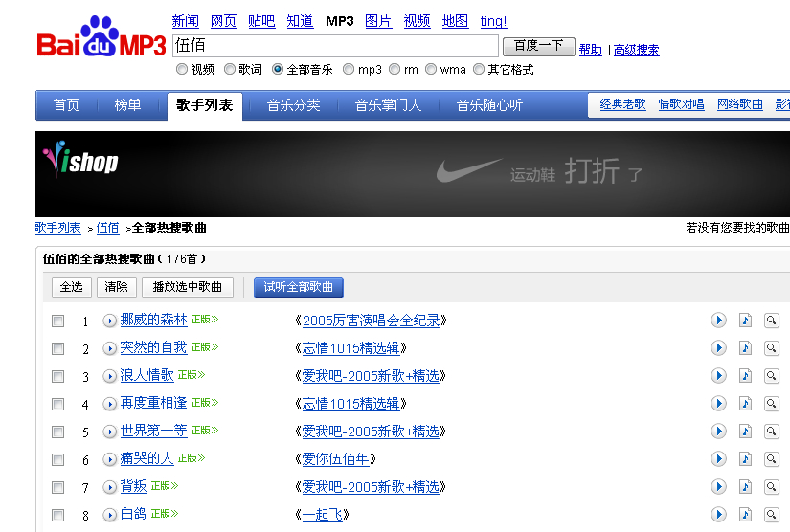Image resolution: width=790 pixels, height=532 pixels.
Task: Open album 一起飞 link
Action: tap(323, 515)
